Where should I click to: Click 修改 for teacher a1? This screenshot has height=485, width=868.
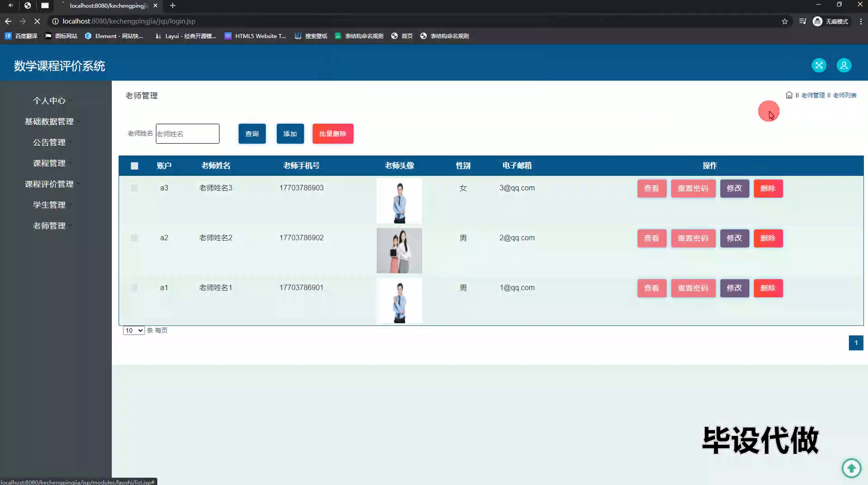pyautogui.click(x=734, y=288)
